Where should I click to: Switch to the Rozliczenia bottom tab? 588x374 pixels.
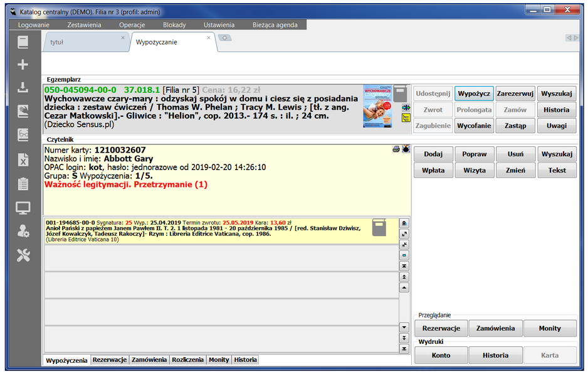pos(188,360)
